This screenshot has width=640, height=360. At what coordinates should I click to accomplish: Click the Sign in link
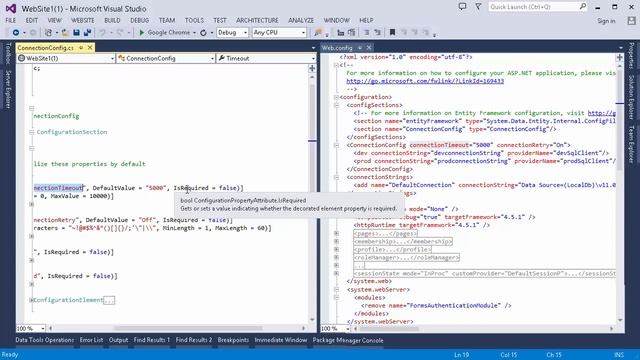tap(606, 21)
